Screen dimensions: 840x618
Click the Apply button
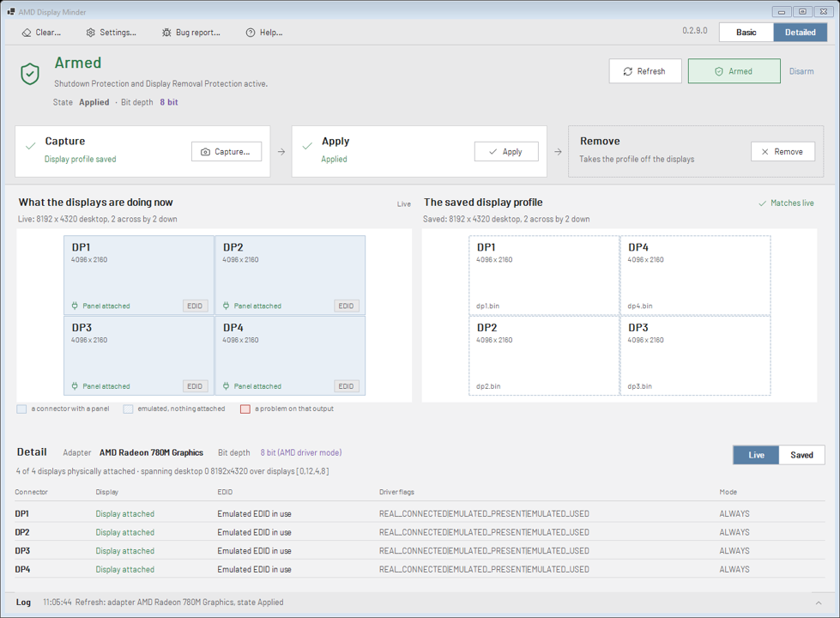[506, 152]
